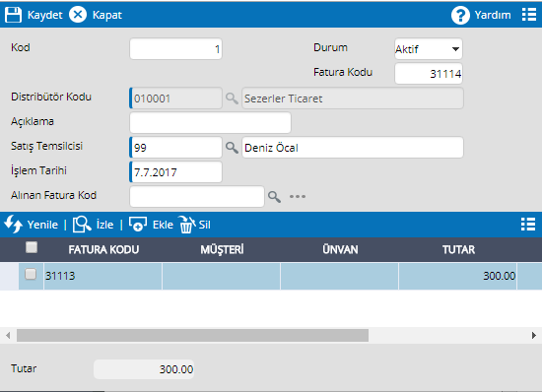Screen dimensions: 542x392
Task: Open the top header list menu icon
Action: pyautogui.click(x=529, y=15)
